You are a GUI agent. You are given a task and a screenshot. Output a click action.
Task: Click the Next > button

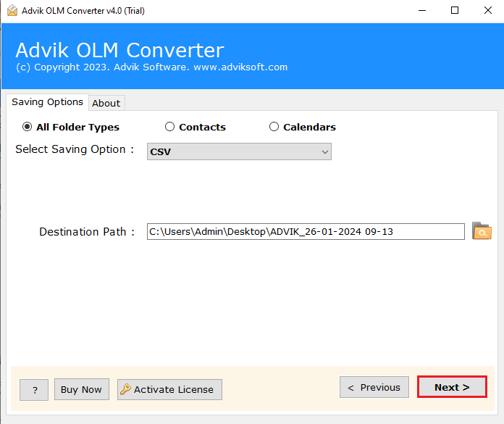(x=452, y=387)
